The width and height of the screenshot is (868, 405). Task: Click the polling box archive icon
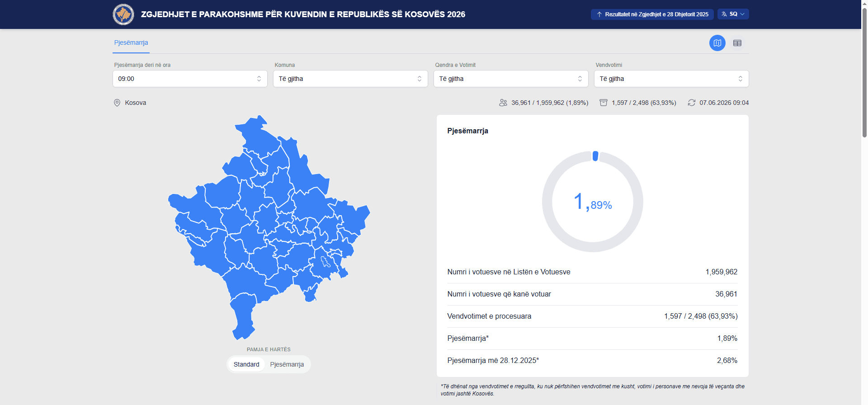coord(604,103)
